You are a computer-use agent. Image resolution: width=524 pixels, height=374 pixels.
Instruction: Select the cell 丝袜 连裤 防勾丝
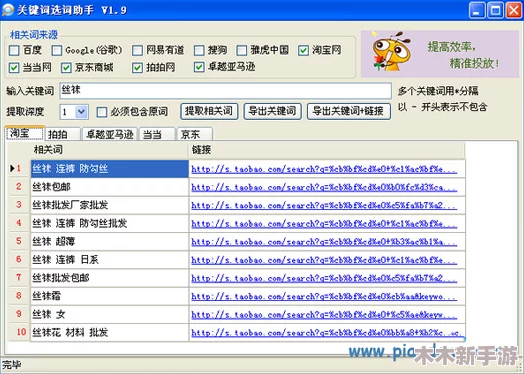[110, 169]
